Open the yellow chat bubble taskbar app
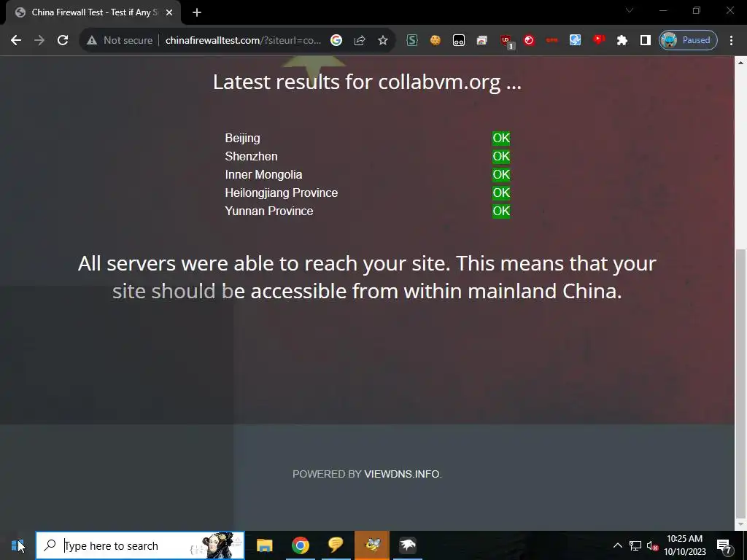 336,545
